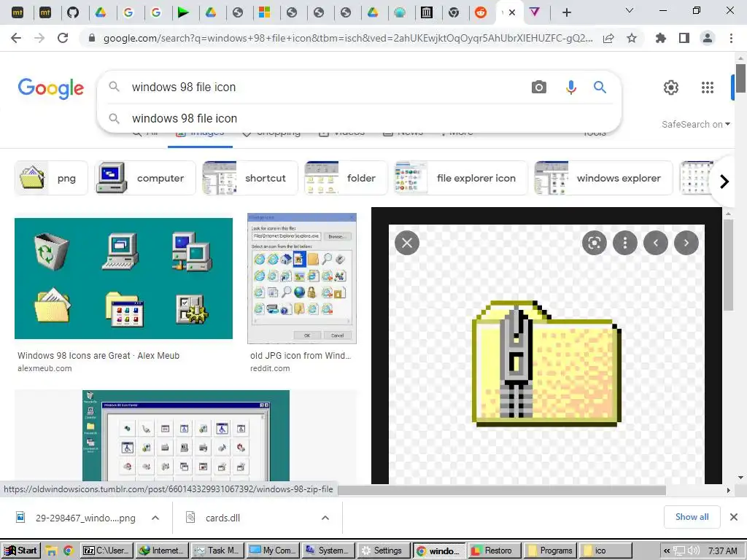Switch to the Reddit browser tab
This screenshot has height=560, width=747.
481,12
